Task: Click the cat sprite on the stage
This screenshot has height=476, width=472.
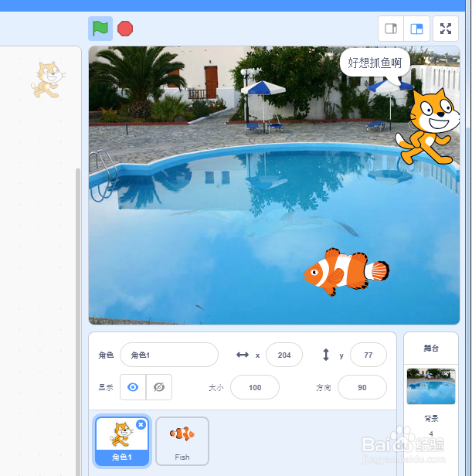Action: 427,127
